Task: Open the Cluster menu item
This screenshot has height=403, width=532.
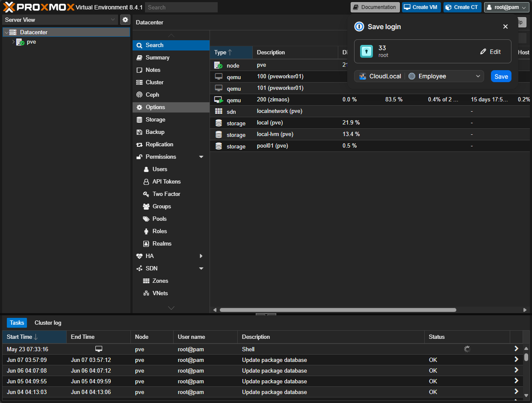Action: click(171, 82)
